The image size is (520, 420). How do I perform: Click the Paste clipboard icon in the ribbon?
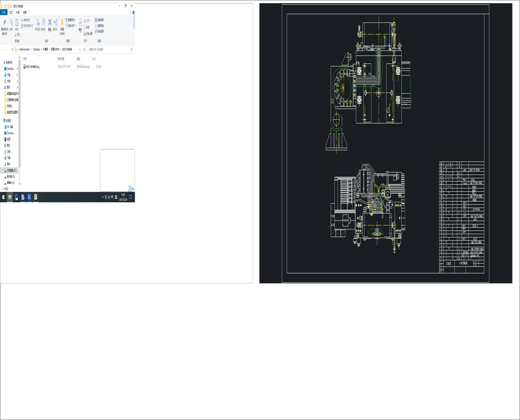[16, 22]
